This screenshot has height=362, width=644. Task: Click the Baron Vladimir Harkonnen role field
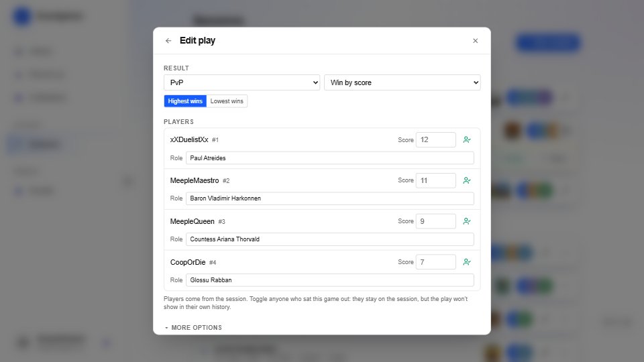(x=330, y=198)
